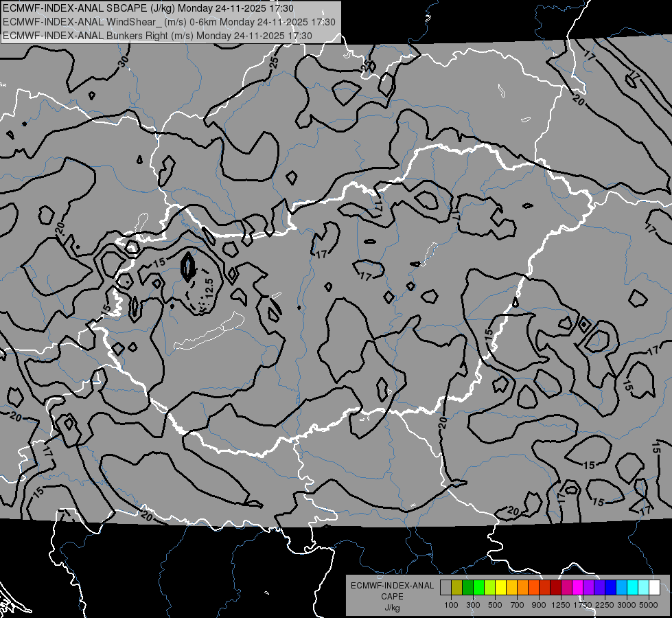This screenshot has width=672, height=618.
Task: Click the pure blue CAPE legend swatch
Action: (x=611, y=587)
